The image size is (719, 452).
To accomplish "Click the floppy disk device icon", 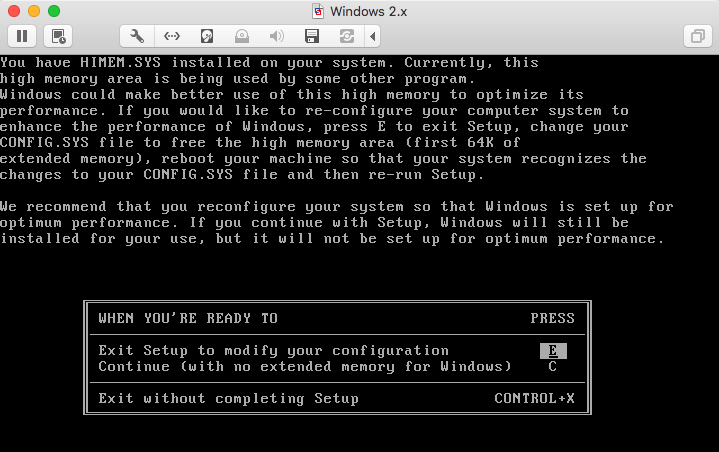I will coord(312,36).
